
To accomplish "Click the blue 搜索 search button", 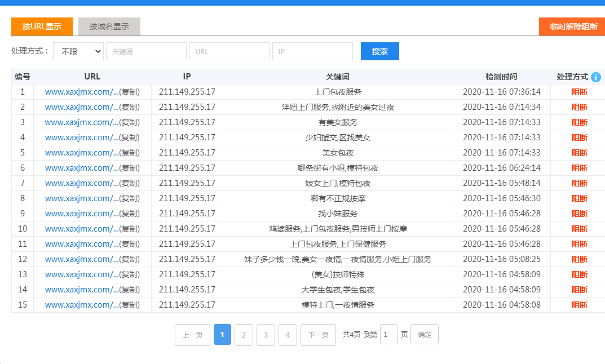I will pyautogui.click(x=379, y=51).
